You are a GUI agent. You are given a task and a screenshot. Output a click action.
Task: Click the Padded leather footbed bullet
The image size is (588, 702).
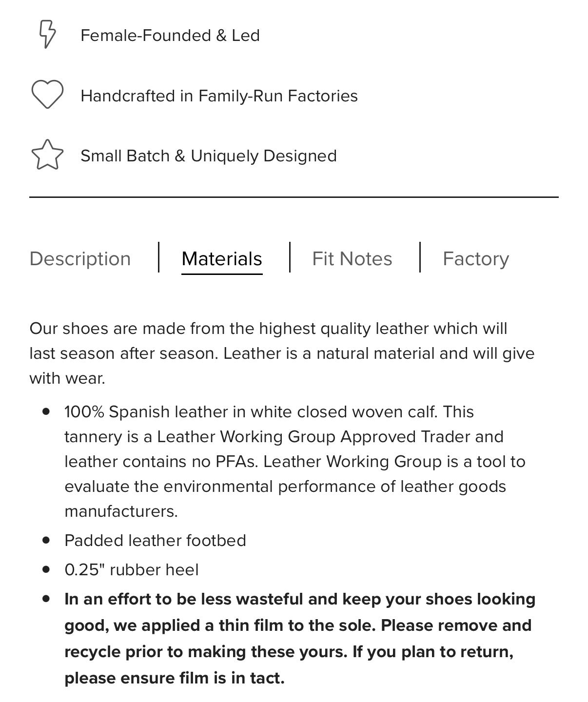[x=155, y=540]
